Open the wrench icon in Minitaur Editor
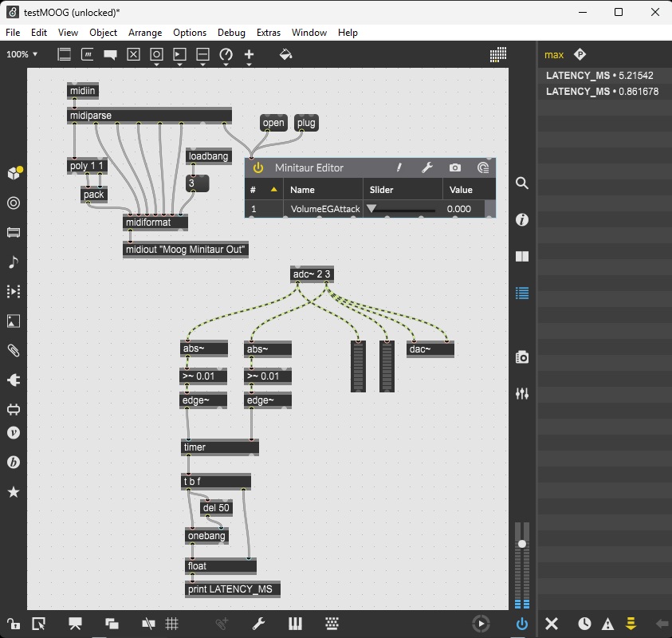Image resolution: width=672 pixels, height=638 pixels. point(426,167)
